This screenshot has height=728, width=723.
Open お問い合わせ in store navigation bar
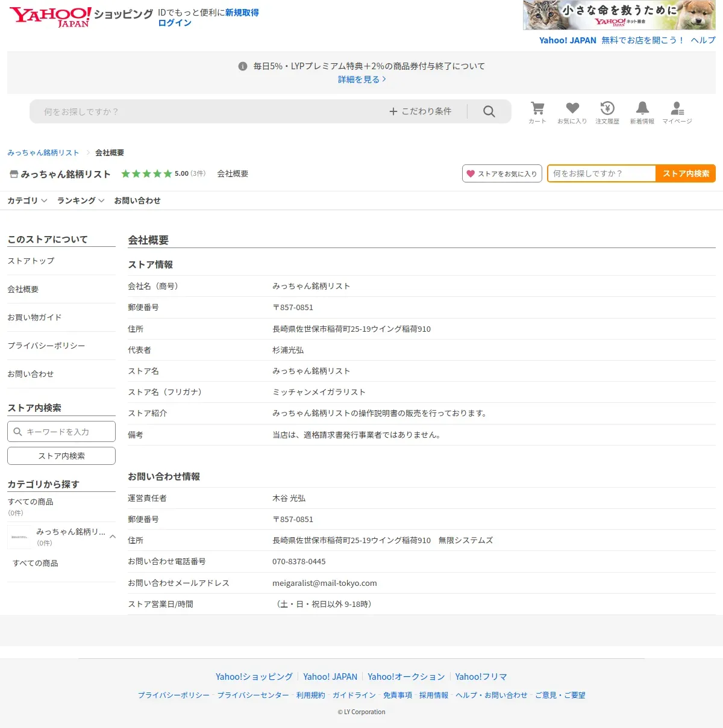(137, 201)
